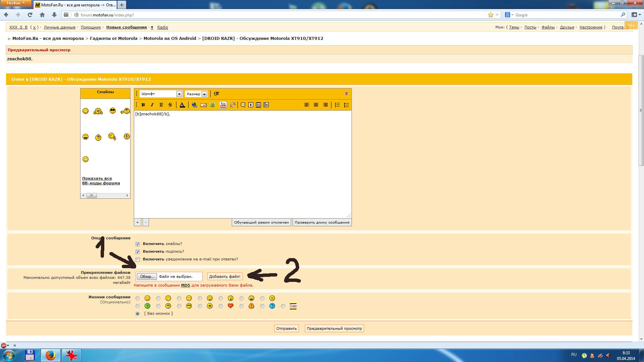Insert an e-mail link using the envelope icon

203,105
